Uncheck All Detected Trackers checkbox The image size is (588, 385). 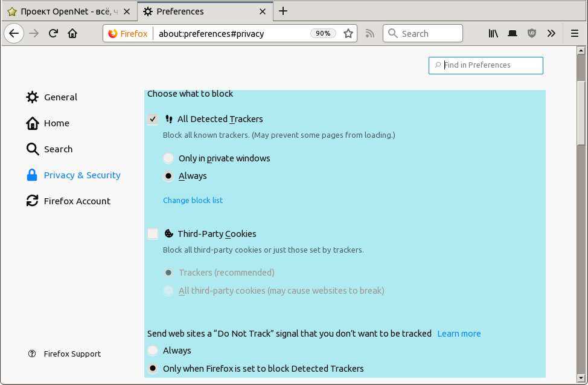coord(153,119)
